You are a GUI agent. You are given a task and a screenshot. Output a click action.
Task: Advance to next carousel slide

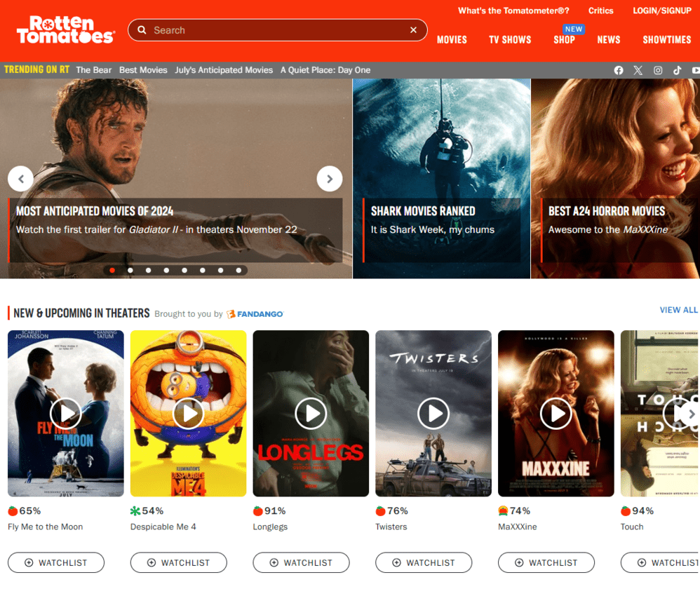pos(329,179)
